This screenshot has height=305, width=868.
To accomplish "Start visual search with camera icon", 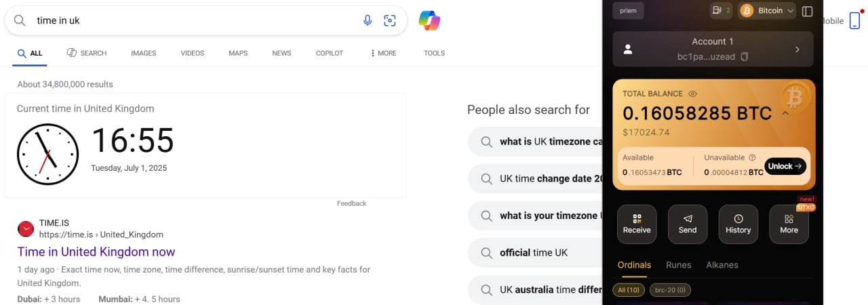I will [390, 20].
